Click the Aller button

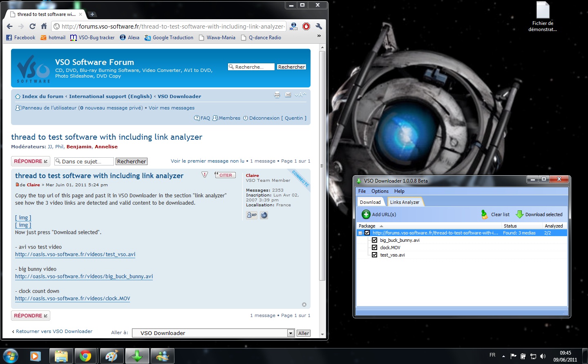click(x=304, y=333)
